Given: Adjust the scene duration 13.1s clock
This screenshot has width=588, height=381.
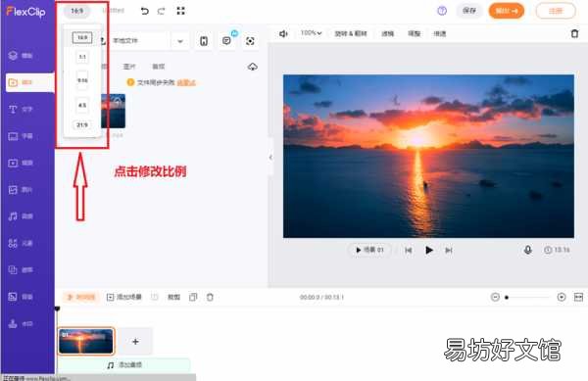Looking at the screenshot, I should 557,250.
